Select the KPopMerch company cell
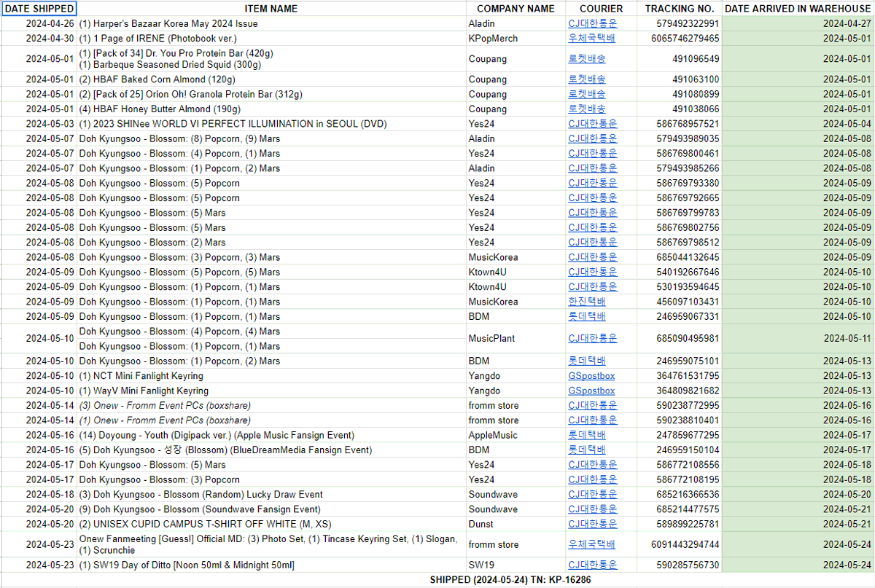875x588 pixels. pos(516,39)
